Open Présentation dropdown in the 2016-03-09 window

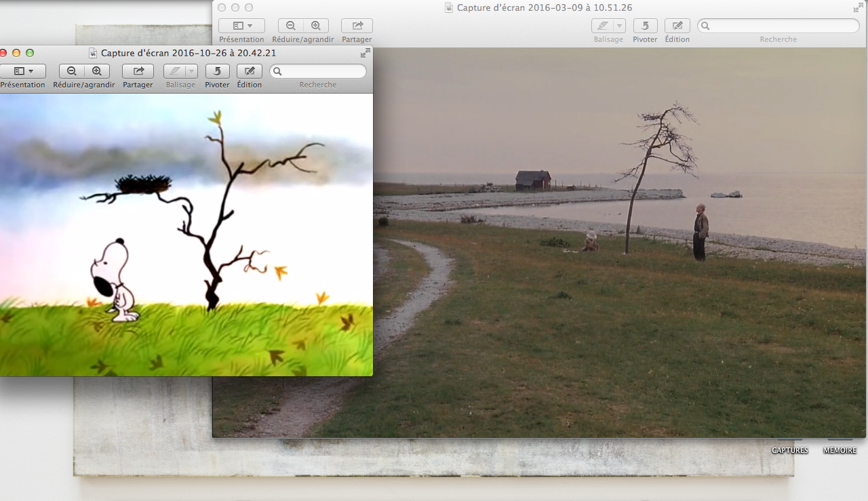point(241,26)
